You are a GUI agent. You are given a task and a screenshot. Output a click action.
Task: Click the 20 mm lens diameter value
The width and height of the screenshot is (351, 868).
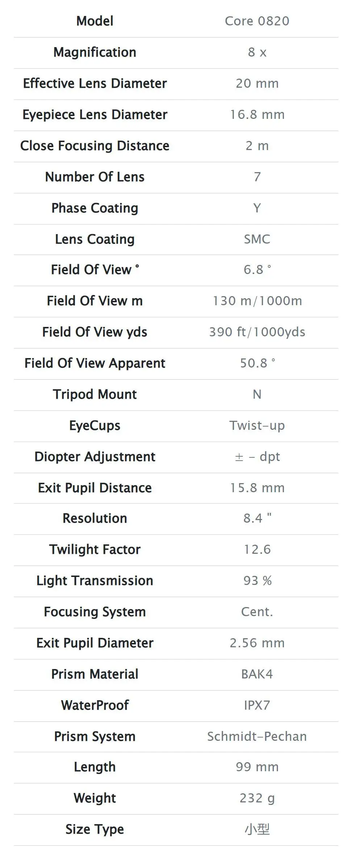[257, 83]
